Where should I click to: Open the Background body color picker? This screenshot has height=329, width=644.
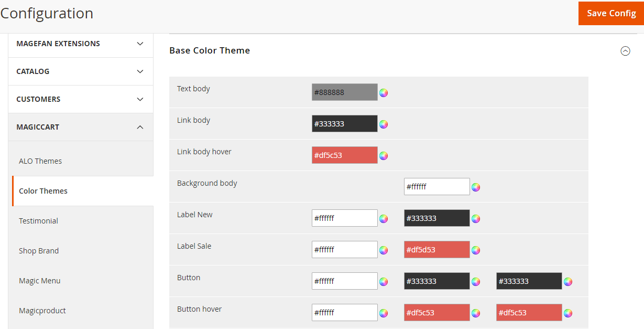pyautogui.click(x=476, y=187)
